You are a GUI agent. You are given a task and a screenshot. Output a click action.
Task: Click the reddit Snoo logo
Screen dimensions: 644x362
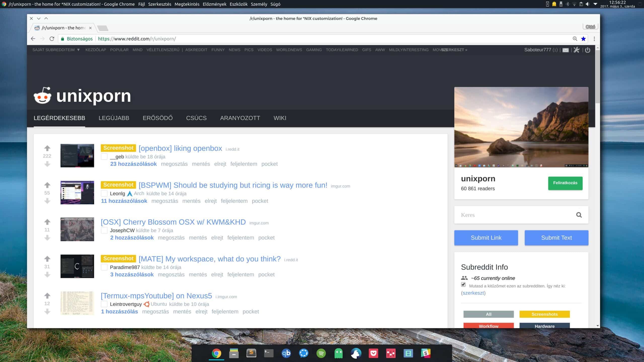pyautogui.click(x=43, y=96)
